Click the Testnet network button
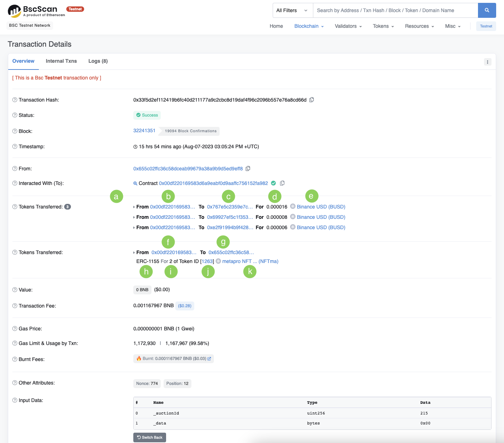Viewport: 504px width, 443px height. pos(486,26)
